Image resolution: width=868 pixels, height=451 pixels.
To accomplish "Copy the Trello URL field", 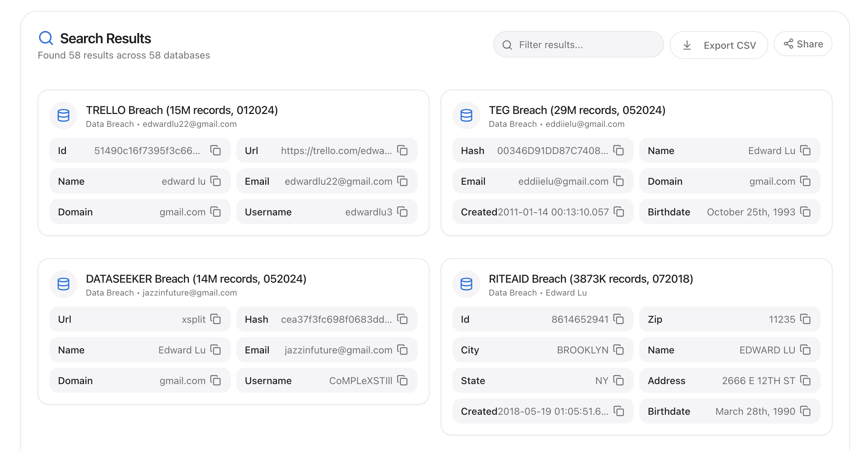I will 403,151.
